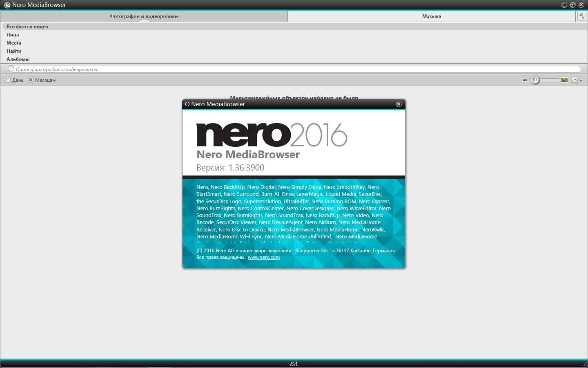Expand the preview view dropdown arrow
This screenshot has width=588, height=368.
click(581, 81)
